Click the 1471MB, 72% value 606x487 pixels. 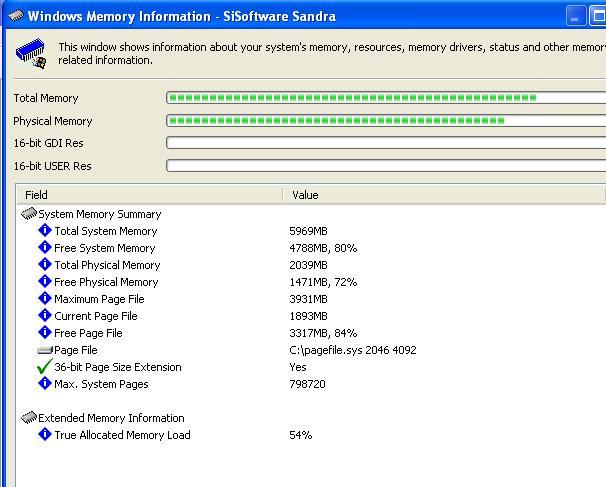pyautogui.click(x=323, y=282)
